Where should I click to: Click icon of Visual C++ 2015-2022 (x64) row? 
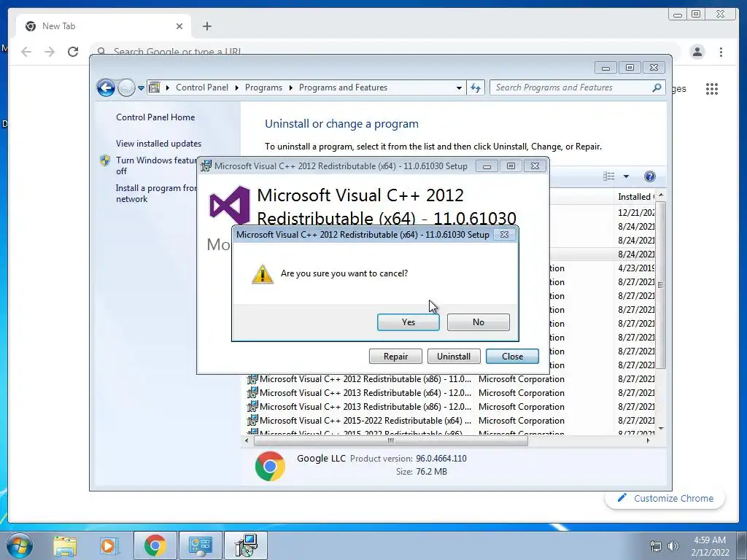coord(252,421)
